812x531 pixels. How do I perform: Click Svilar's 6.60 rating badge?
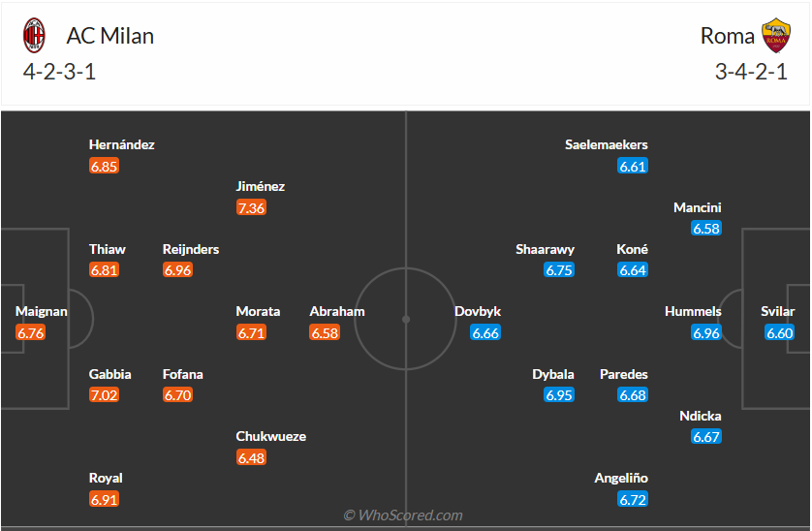coord(780,333)
